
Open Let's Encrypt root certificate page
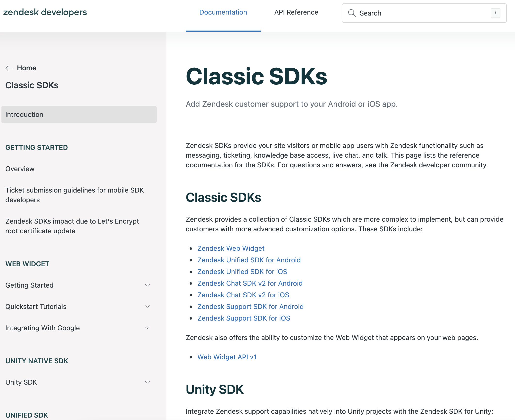click(x=72, y=226)
